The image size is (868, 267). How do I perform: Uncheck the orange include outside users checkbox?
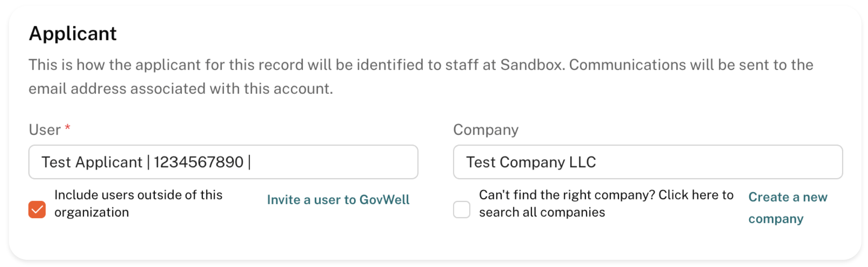[37, 210]
